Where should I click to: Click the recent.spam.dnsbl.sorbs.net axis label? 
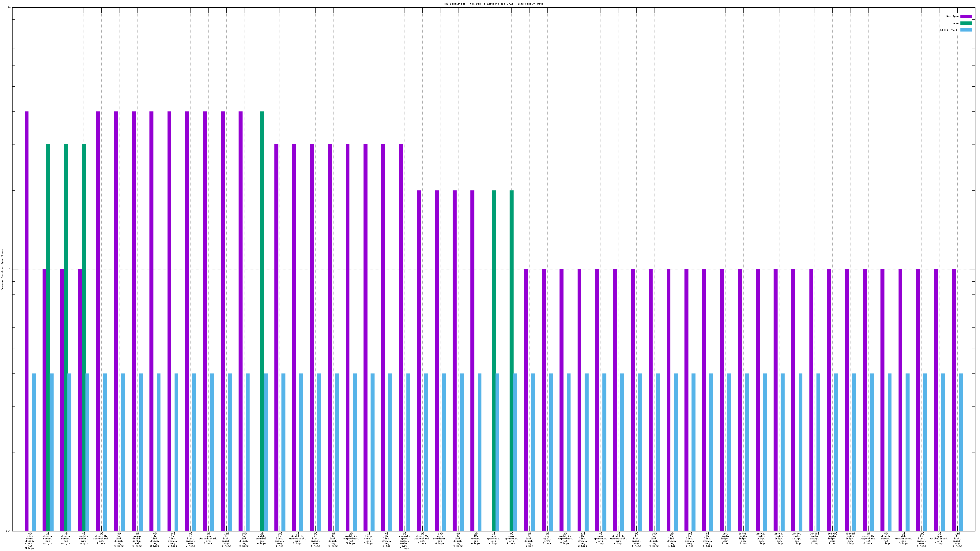pos(404,541)
